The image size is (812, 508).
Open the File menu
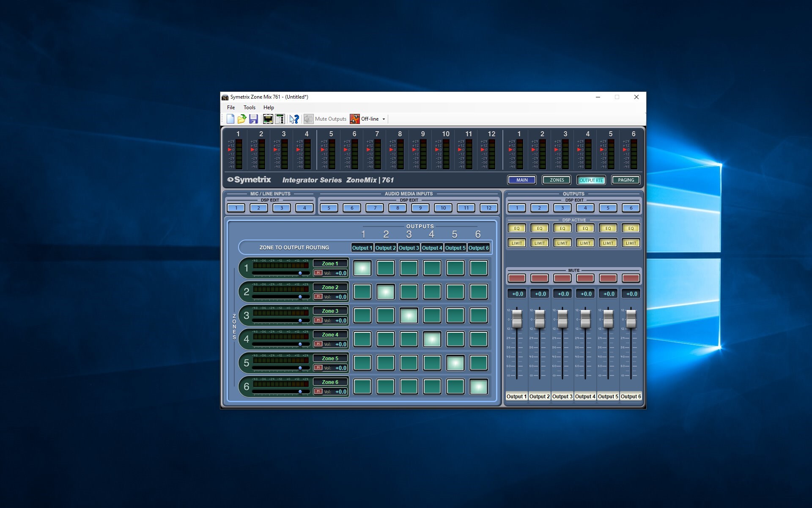(231, 108)
